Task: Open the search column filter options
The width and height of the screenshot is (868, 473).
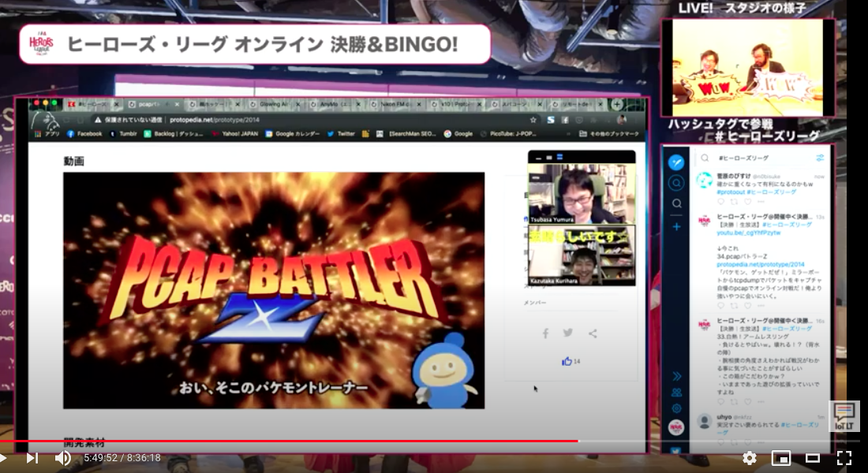Action: [x=820, y=158]
